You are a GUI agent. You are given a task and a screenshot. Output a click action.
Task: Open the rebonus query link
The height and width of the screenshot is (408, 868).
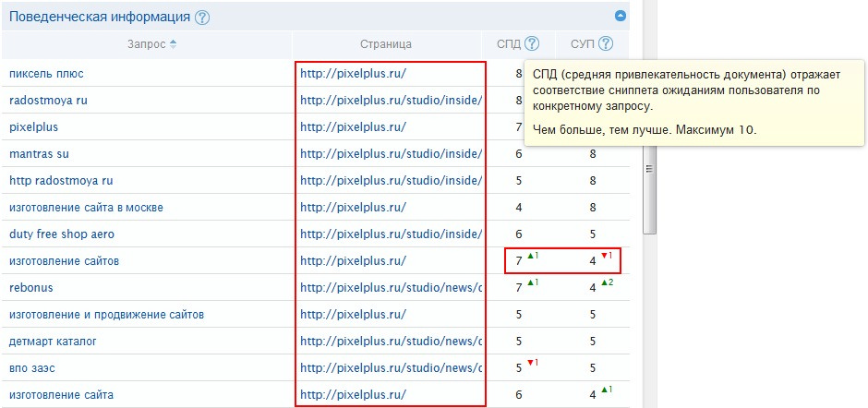click(30, 288)
